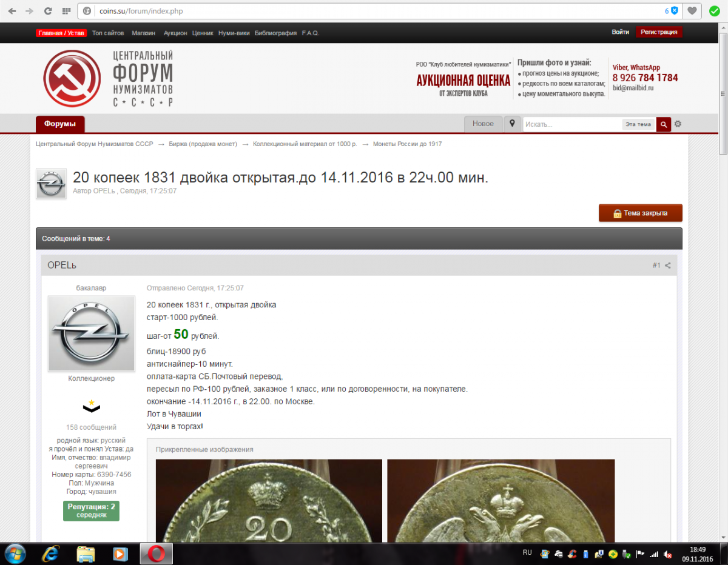
Task: Select the Форумы tab
Action: tap(60, 124)
